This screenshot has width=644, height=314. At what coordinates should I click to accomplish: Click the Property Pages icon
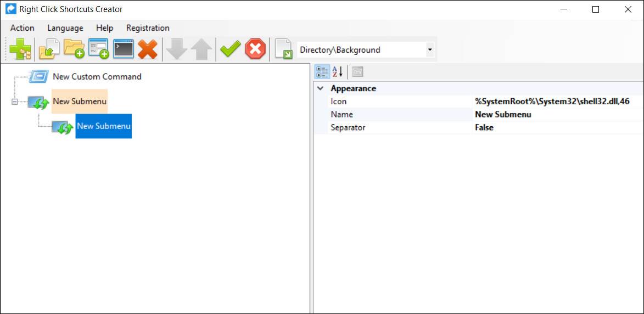pos(358,72)
